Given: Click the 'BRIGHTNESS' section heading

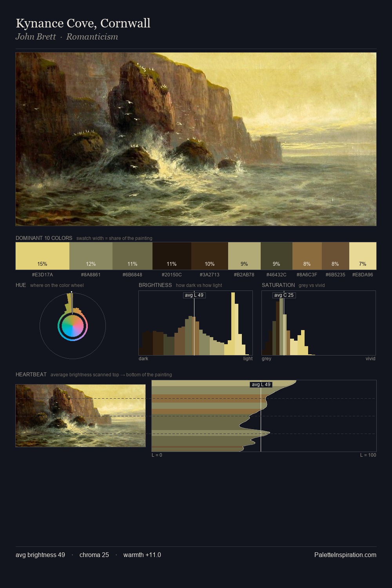Looking at the screenshot, I should 155,285.
